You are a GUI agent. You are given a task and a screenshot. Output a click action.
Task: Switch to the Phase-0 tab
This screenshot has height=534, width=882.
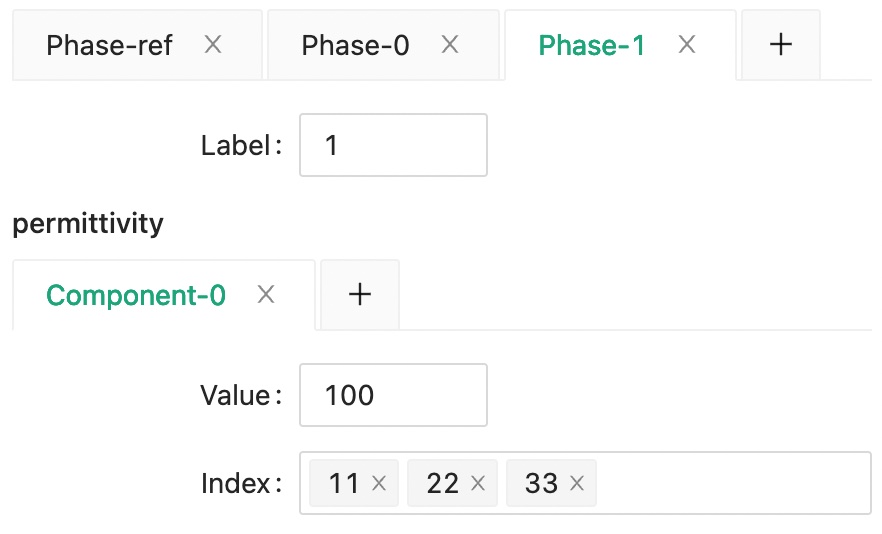tap(356, 45)
